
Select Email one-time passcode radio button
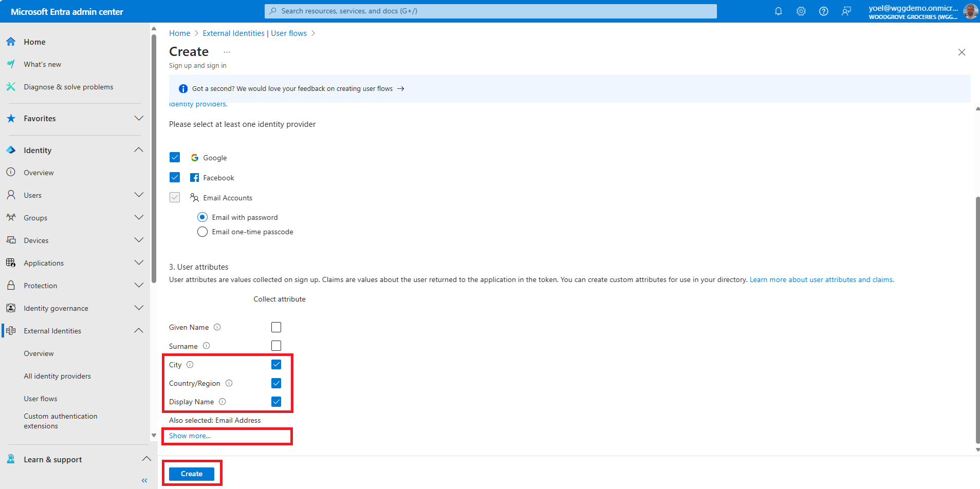pyautogui.click(x=202, y=232)
